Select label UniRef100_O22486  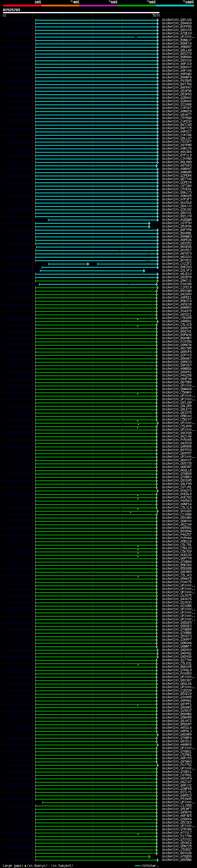coord(176,104)
